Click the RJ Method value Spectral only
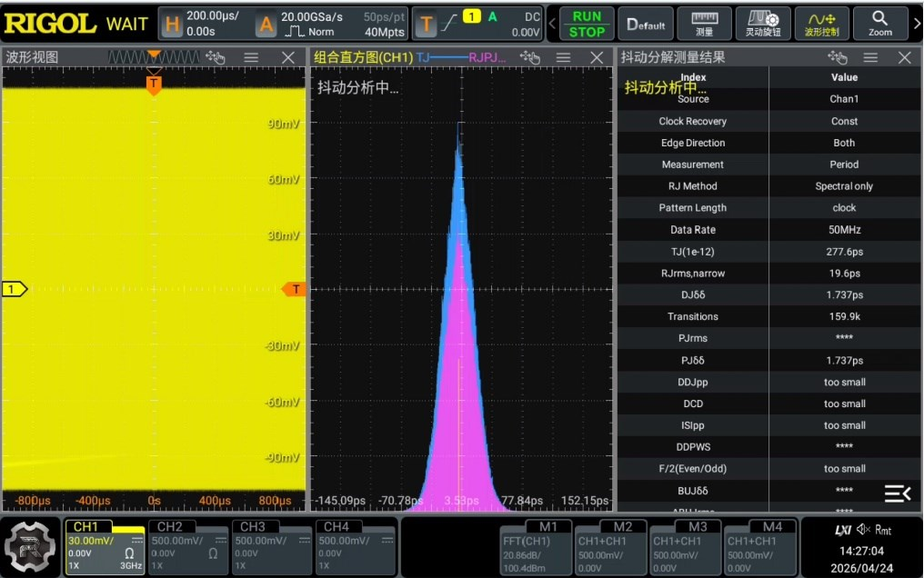This screenshot has width=924, height=578. 844,186
